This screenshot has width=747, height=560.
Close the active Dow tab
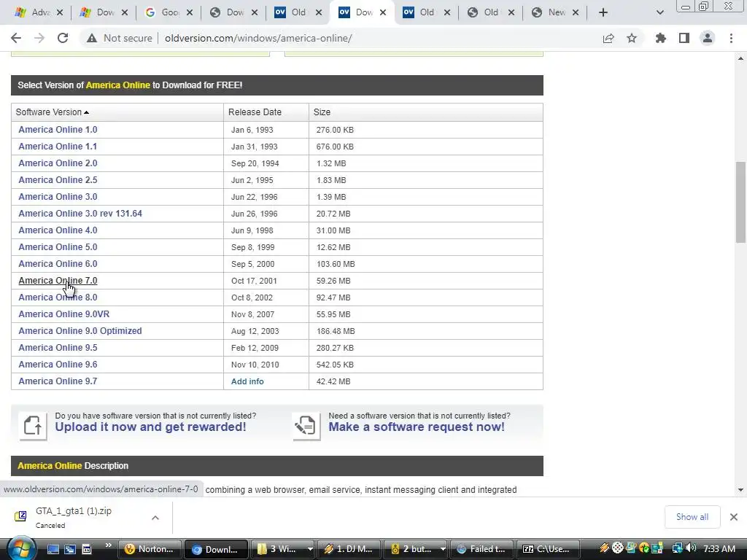click(x=383, y=13)
